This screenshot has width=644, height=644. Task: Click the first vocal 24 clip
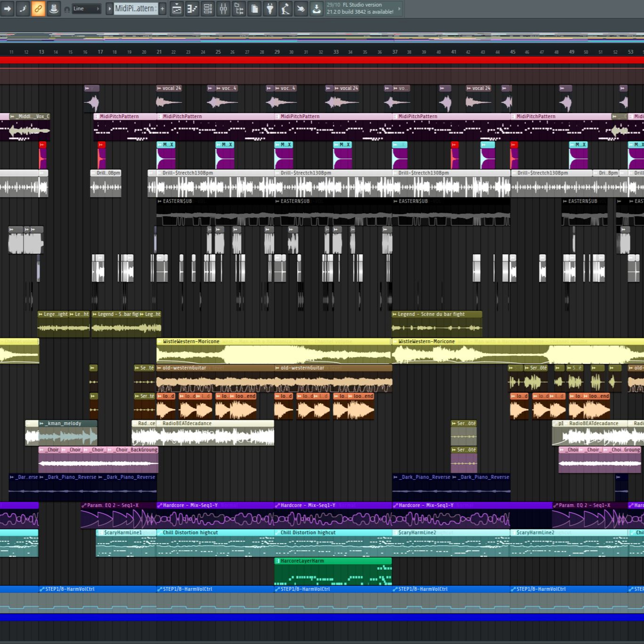pyautogui.click(x=169, y=98)
